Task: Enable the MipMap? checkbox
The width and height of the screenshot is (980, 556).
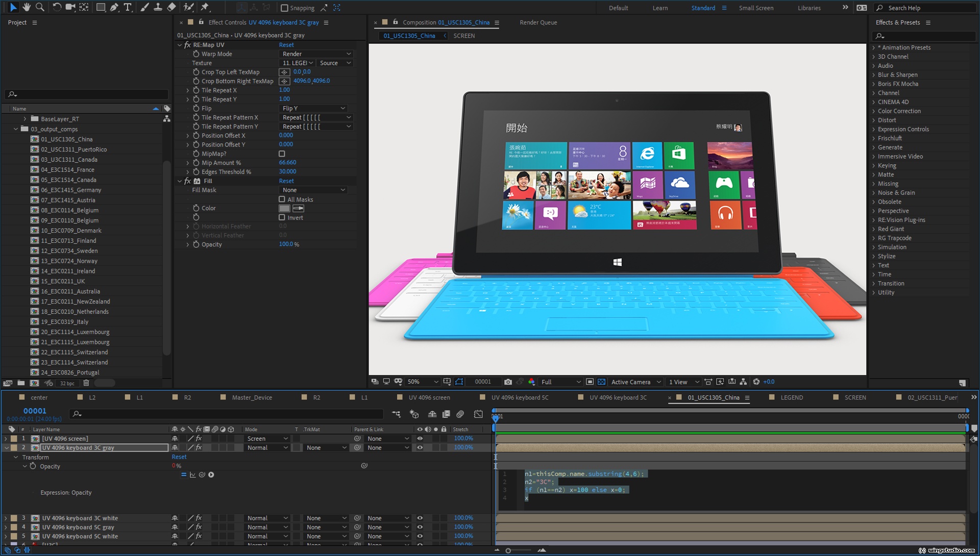Action: [x=282, y=154]
